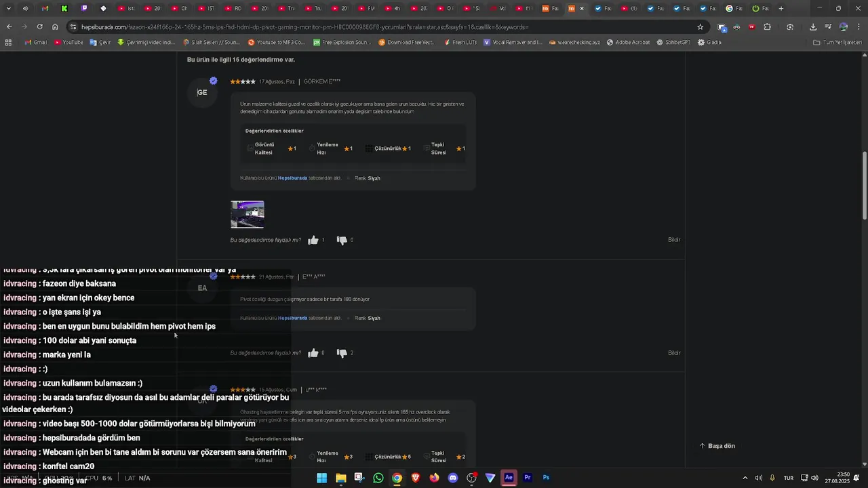This screenshot has width=868, height=488.
Task: Like E*** A's pivot review
Action: point(313,353)
